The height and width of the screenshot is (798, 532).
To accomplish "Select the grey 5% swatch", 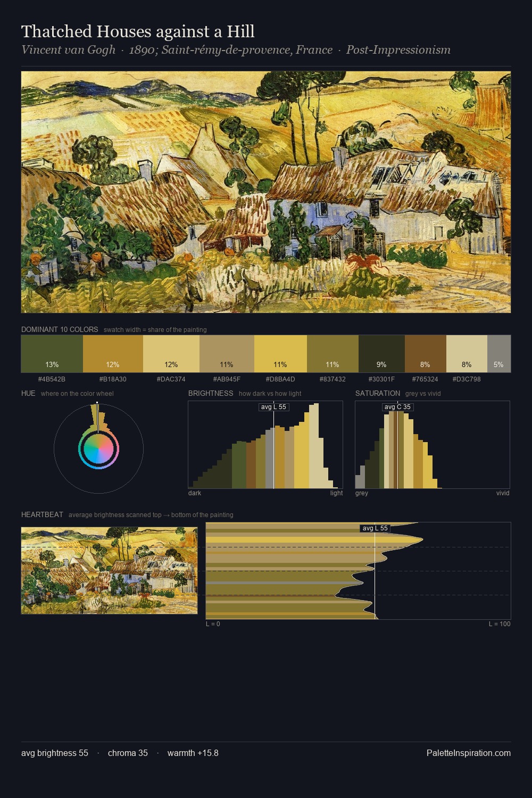I will [499, 354].
